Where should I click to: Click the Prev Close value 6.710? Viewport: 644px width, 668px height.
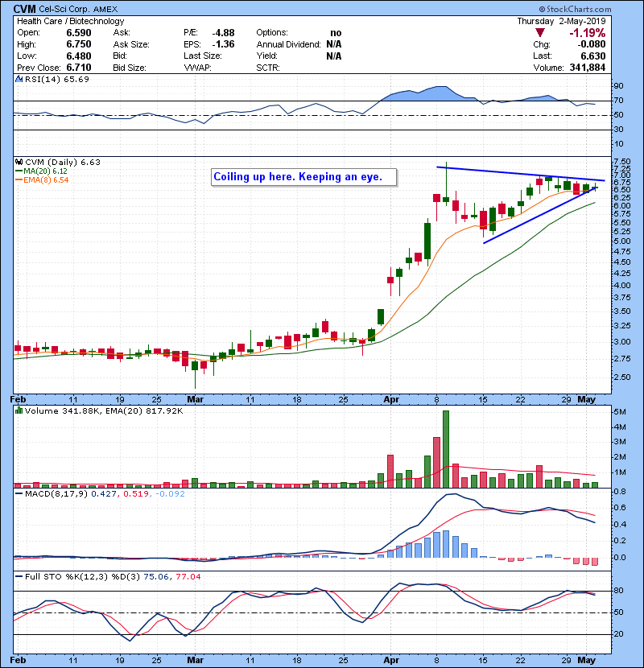coord(79,68)
